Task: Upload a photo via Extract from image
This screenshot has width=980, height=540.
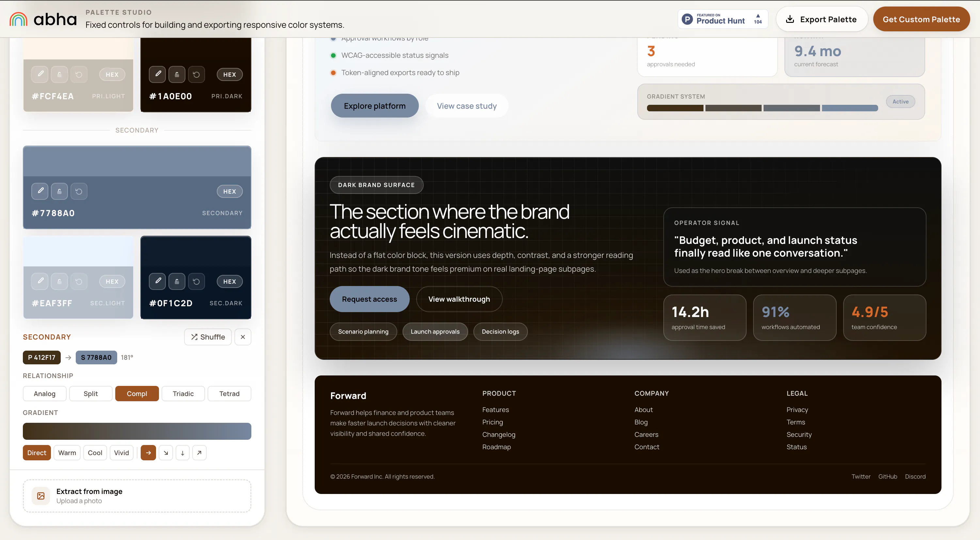Action: click(x=137, y=496)
